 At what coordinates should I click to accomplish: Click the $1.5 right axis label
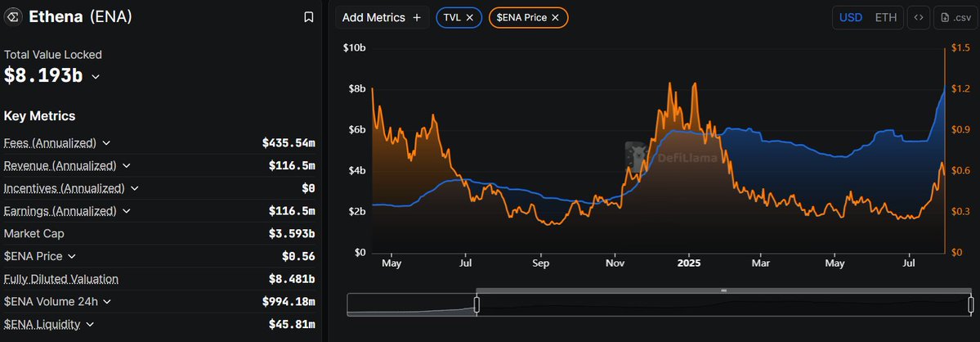click(x=960, y=47)
